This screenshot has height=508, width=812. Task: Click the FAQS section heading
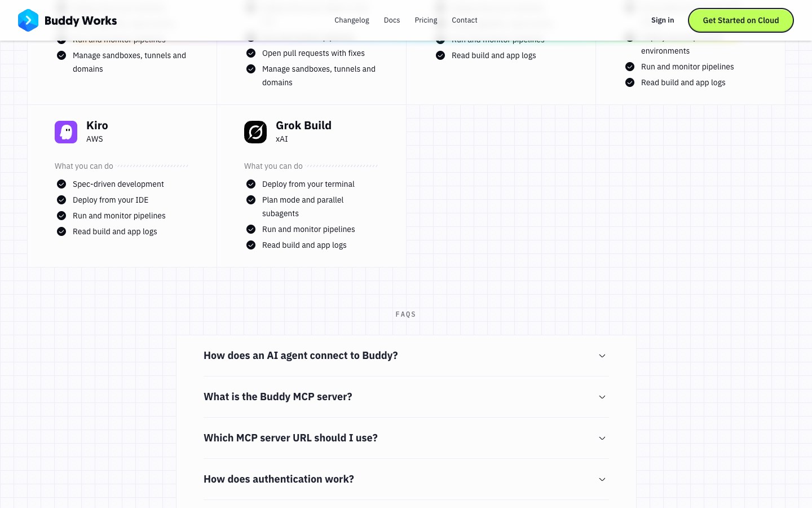pos(406,314)
